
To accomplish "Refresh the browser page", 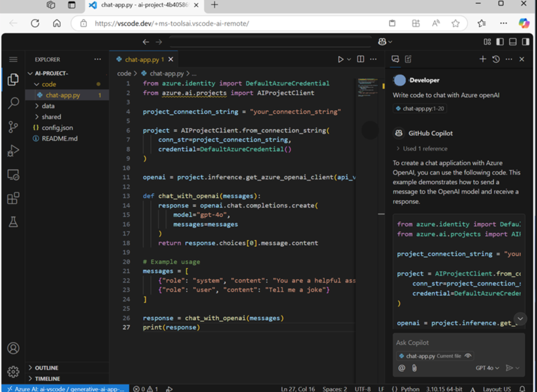I will pos(35,23).
